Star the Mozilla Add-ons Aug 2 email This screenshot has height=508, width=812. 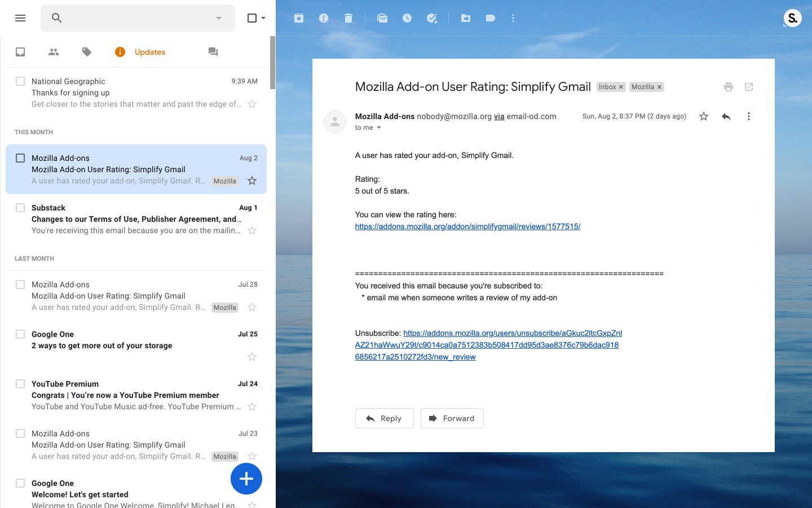252,181
